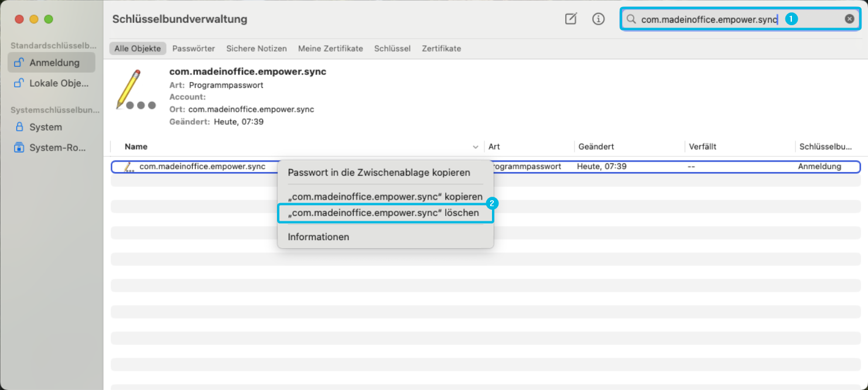Switch to Passwörter tab

[x=193, y=49]
